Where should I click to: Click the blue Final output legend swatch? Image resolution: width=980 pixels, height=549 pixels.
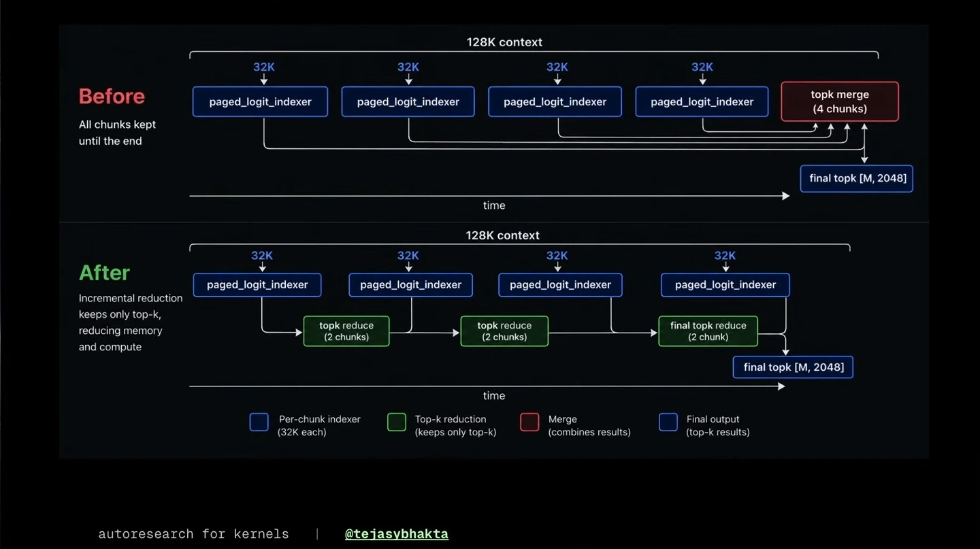click(668, 422)
